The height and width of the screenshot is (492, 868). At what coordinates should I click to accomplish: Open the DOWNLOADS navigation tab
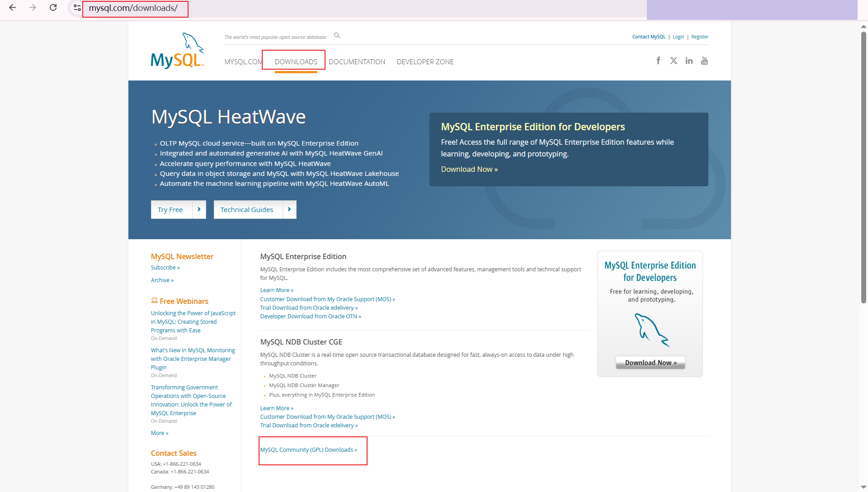(x=296, y=61)
